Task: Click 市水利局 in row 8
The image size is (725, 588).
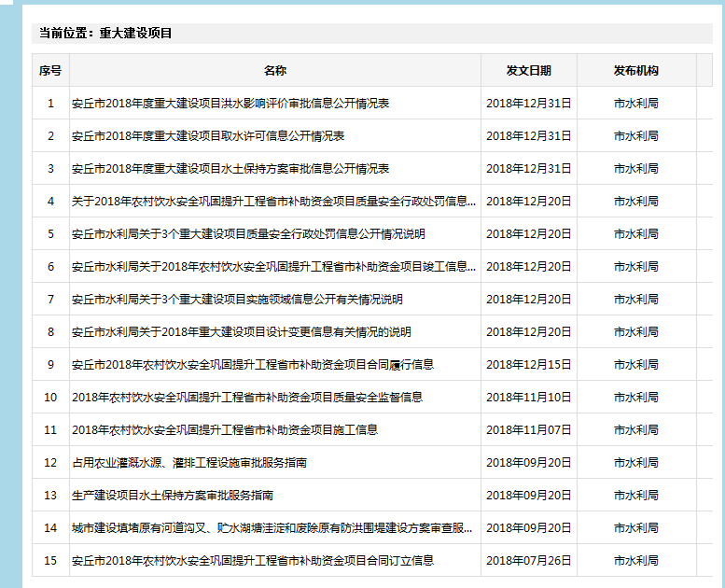Action: (x=636, y=332)
